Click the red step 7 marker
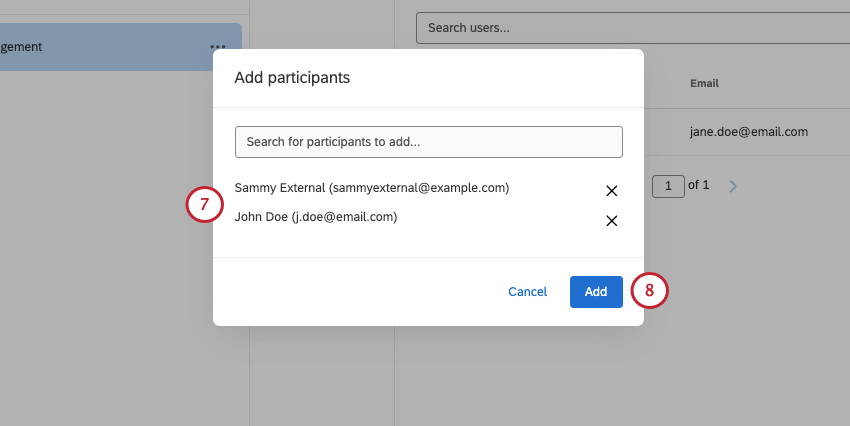 tap(203, 205)
